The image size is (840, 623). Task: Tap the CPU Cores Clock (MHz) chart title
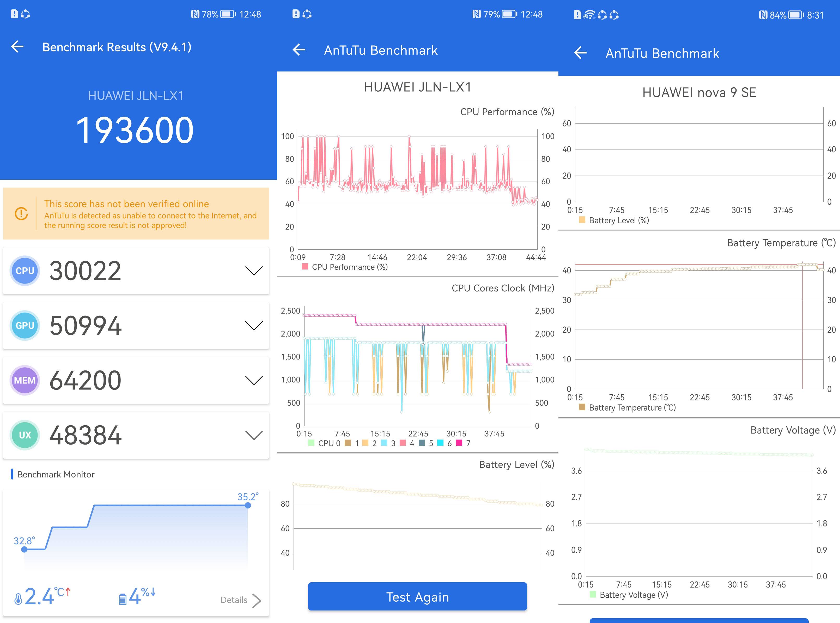click(x=503, y=288)
